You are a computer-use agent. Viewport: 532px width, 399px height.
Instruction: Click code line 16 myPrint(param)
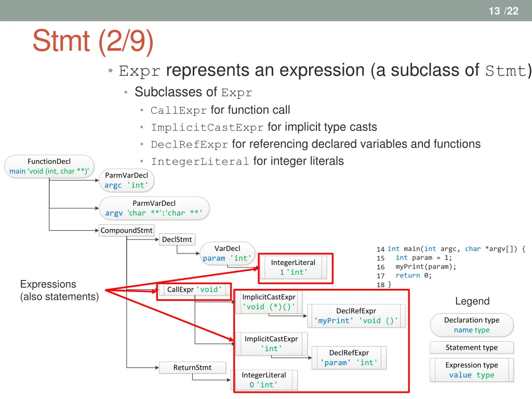[417, 267]
